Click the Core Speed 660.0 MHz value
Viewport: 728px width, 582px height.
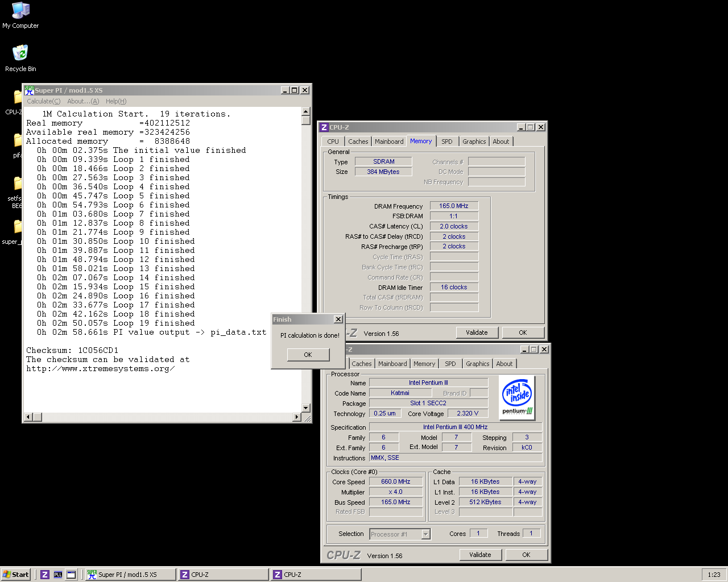point(396,481)
